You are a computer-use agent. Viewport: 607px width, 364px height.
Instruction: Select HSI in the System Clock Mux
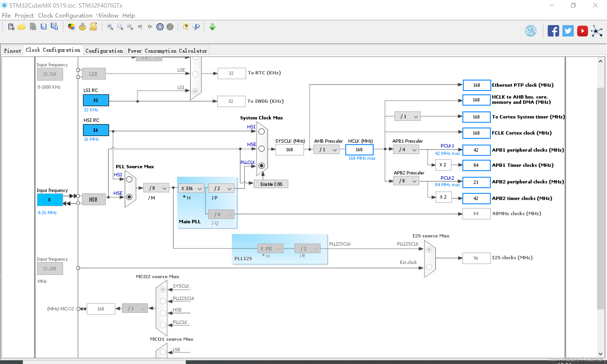click(261, 132)
